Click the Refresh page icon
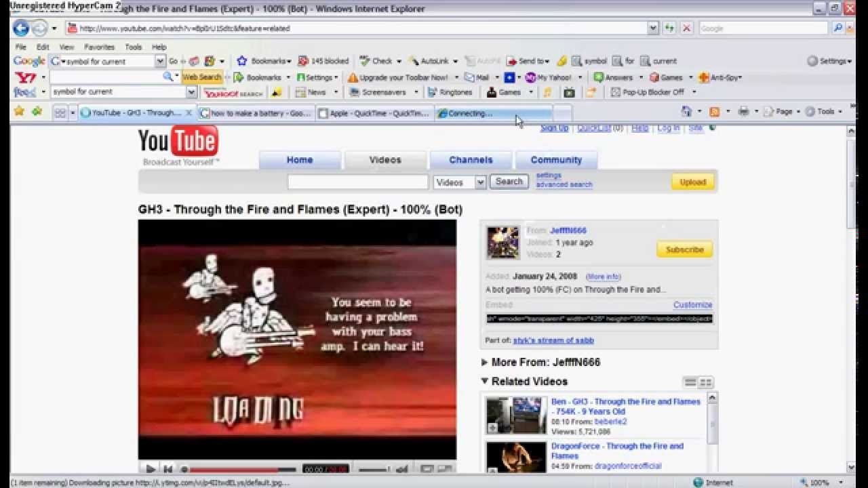Image resolution: width=868 pixels, height=488 pixels. point(670,28)
